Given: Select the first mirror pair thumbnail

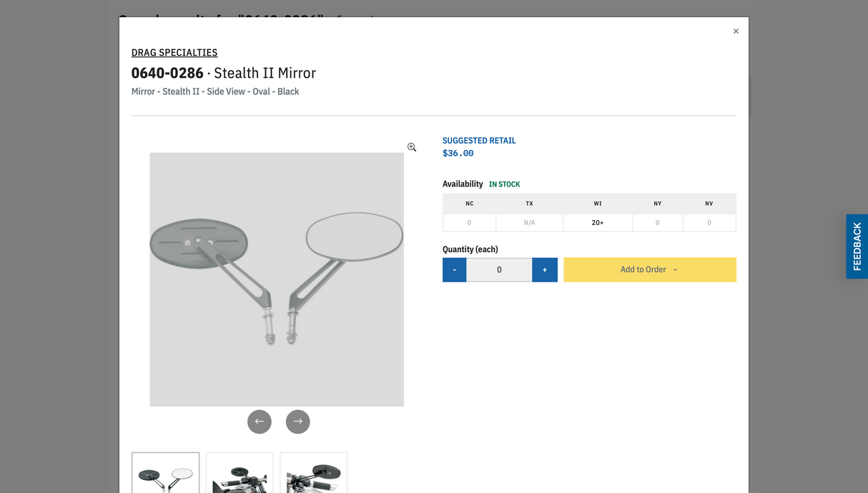Looking at the screenshot, I should tap(166, 472).
